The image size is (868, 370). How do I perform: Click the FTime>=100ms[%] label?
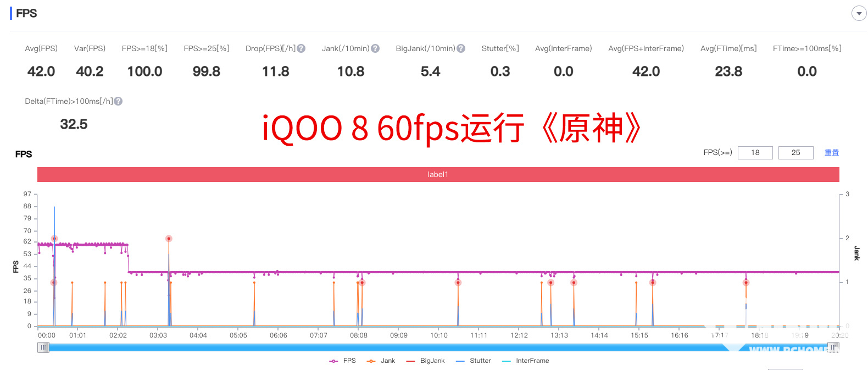807,48
